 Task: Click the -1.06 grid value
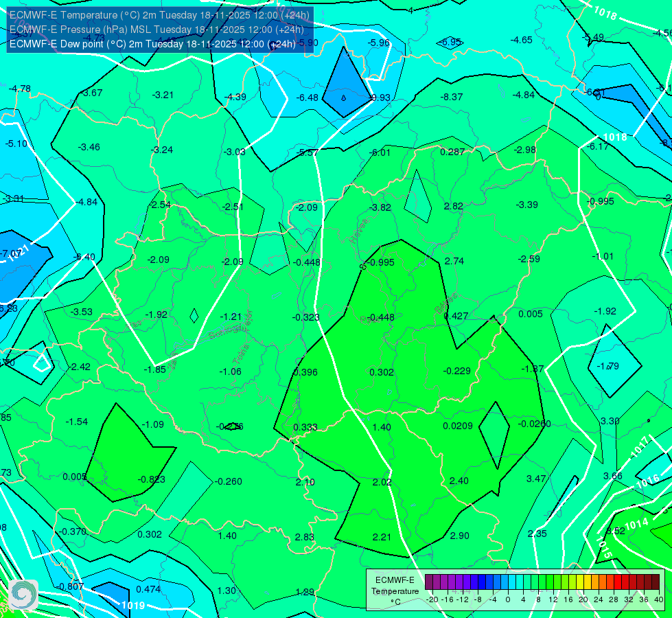pyautogui.click(x=231, y=371)
